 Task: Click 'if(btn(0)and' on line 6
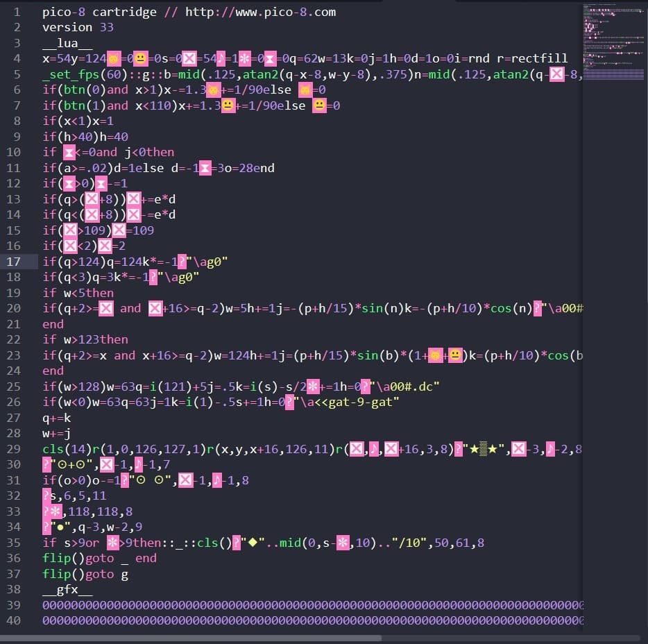tap(85, 90)
